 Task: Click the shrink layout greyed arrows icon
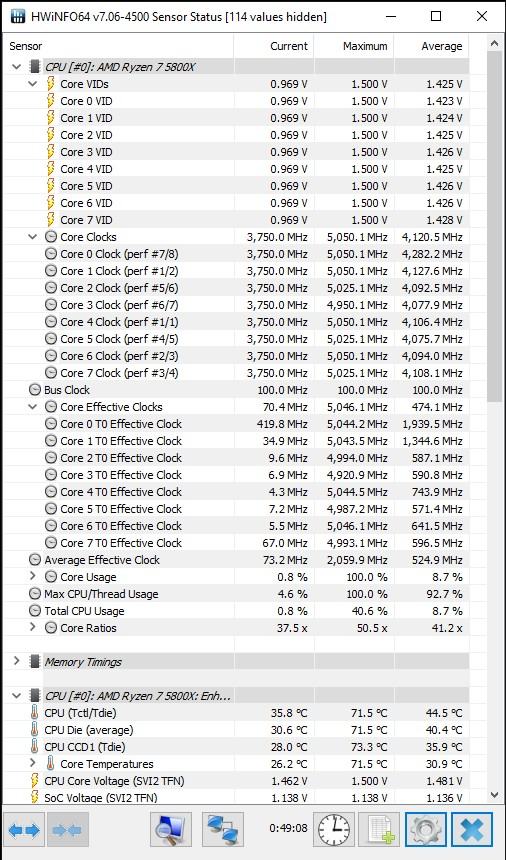click(x=68, y=830)
